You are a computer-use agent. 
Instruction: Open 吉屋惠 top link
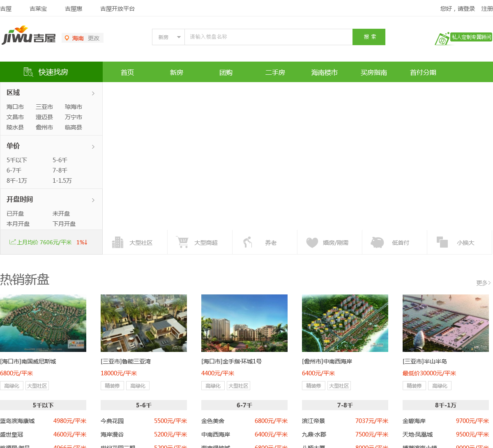(x=74, y=9)
